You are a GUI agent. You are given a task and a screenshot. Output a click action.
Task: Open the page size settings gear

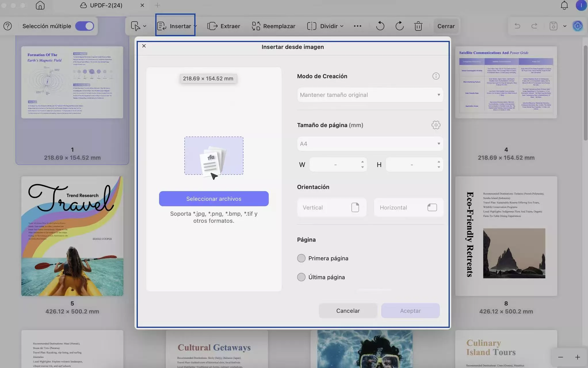436,125
